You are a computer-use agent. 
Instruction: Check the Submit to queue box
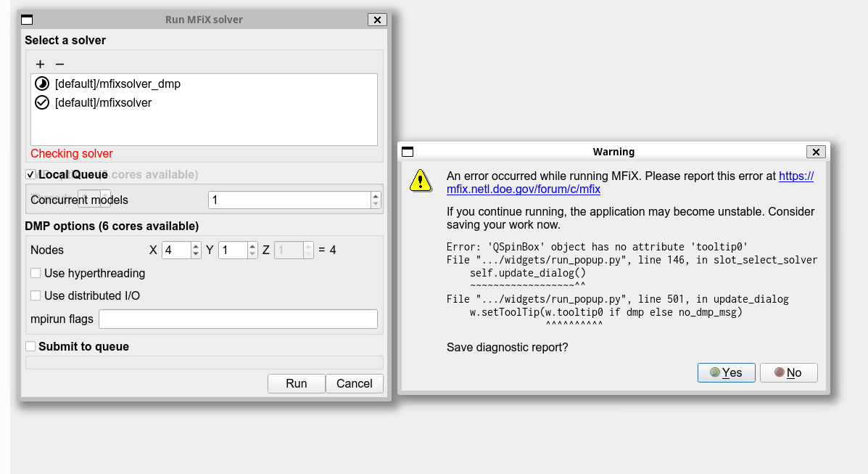tap(30, 347)
